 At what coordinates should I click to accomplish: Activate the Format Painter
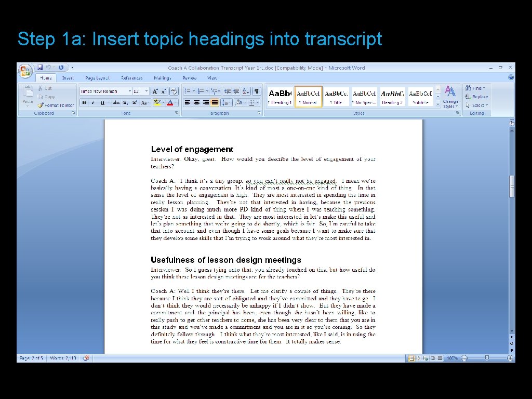click(x=56, y=105)
